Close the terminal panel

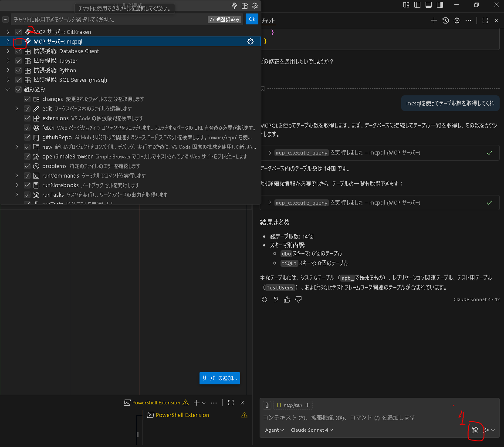242,403
